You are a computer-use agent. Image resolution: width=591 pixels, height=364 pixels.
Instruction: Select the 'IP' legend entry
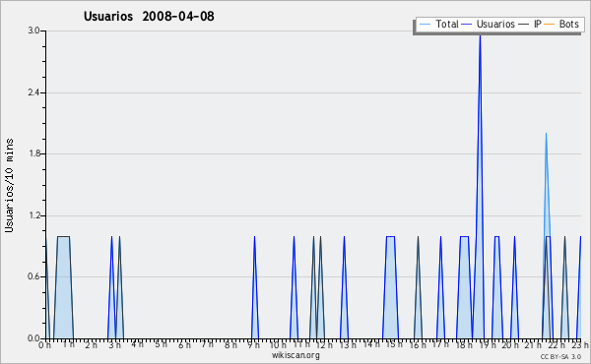coord(530,24)
